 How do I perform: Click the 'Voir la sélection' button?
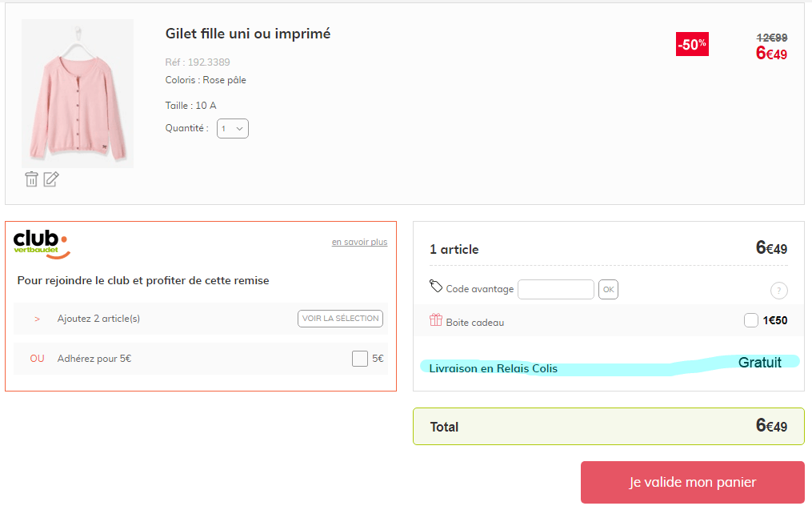340,319
